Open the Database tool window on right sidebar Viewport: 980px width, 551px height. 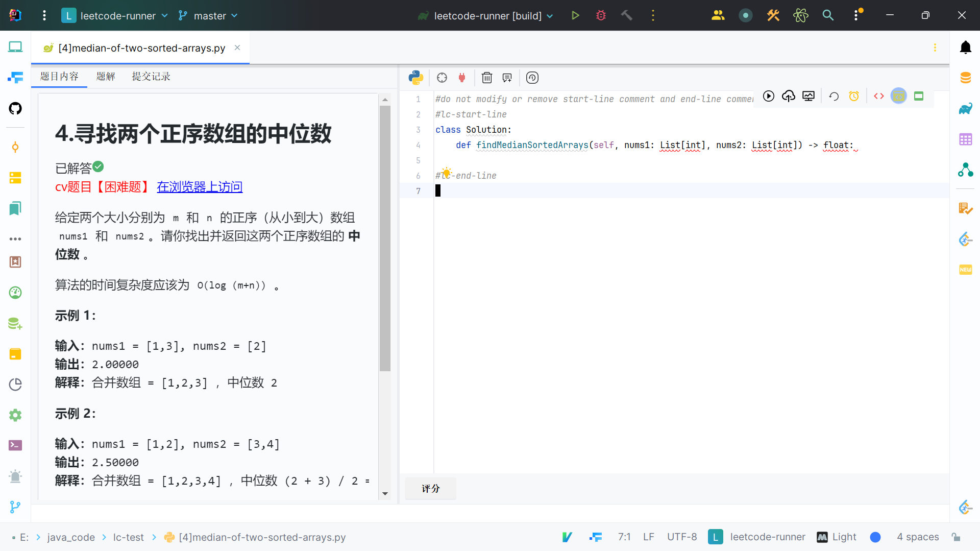(965, 78)
